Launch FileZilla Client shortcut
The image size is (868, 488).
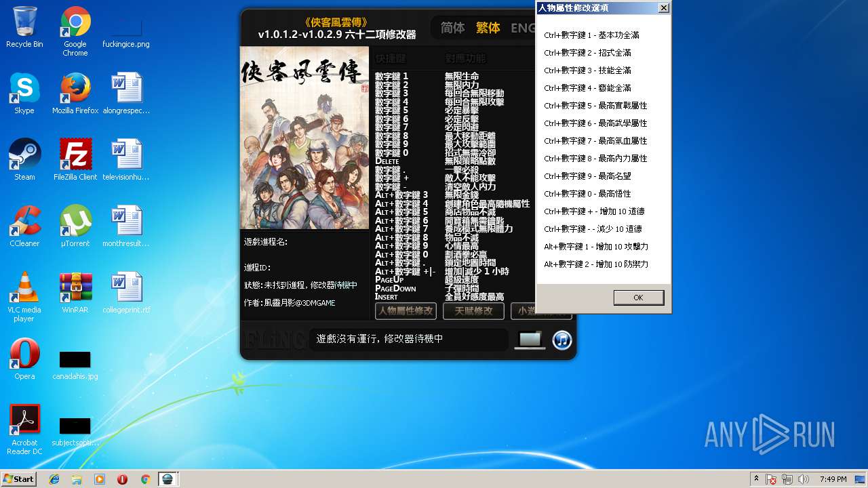click(75, 160)
